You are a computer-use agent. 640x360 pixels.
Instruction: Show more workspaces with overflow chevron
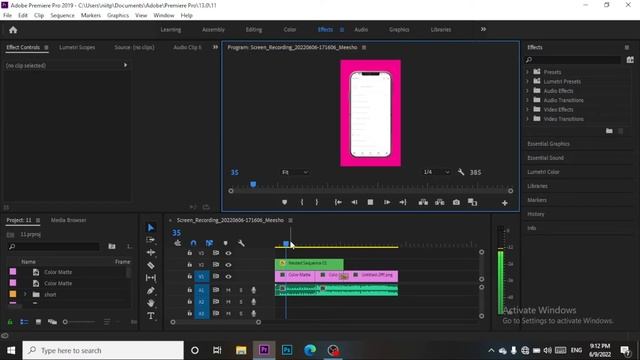(x=483, y=29)
